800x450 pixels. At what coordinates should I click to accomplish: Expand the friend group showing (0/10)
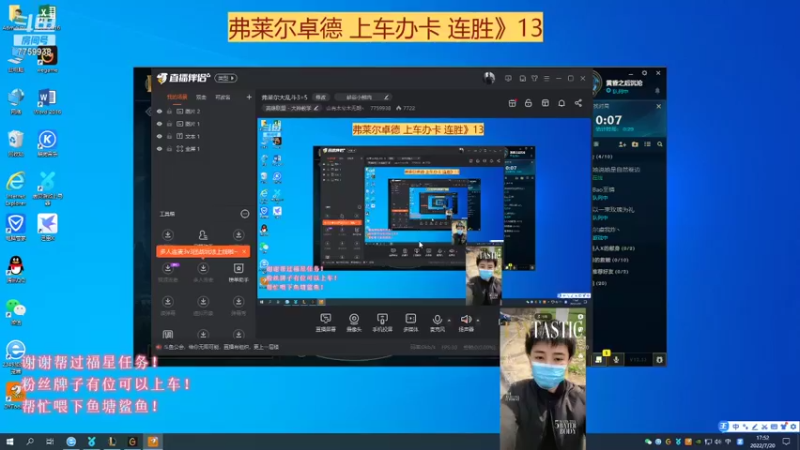pos(629,260)
